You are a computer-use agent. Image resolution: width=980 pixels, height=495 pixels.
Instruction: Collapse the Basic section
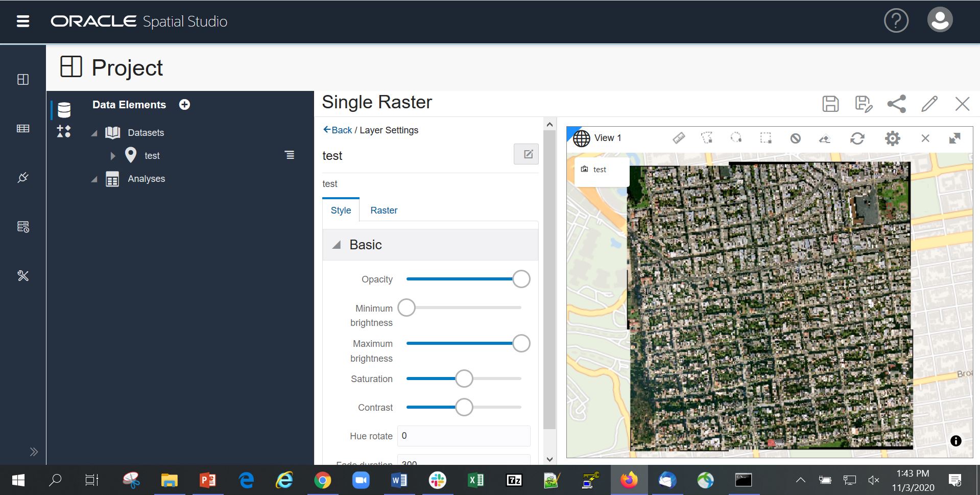337,245
